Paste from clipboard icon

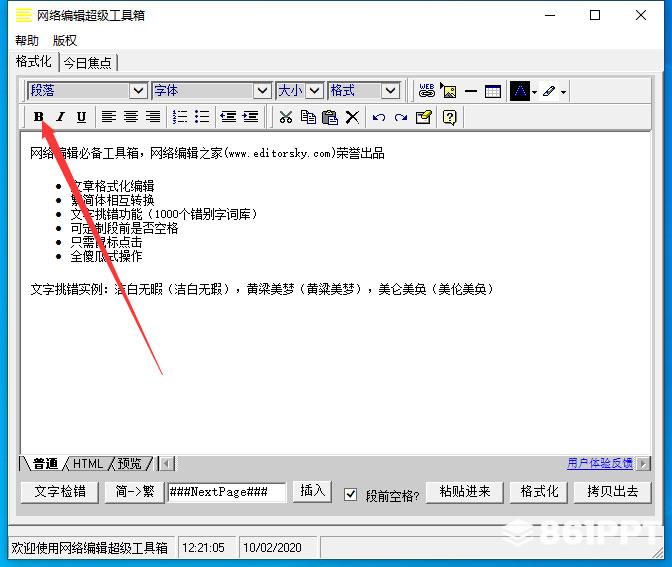pyautogui.click(x=330, y=117)
